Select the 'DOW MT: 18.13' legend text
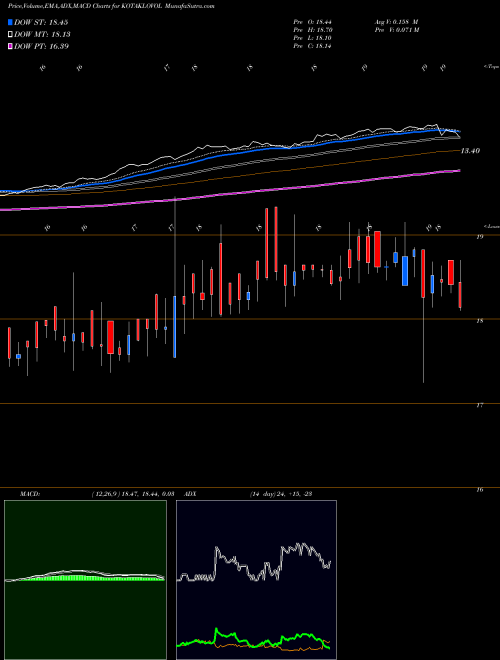The height and width of the screenshot is (660, 500). 42,35
